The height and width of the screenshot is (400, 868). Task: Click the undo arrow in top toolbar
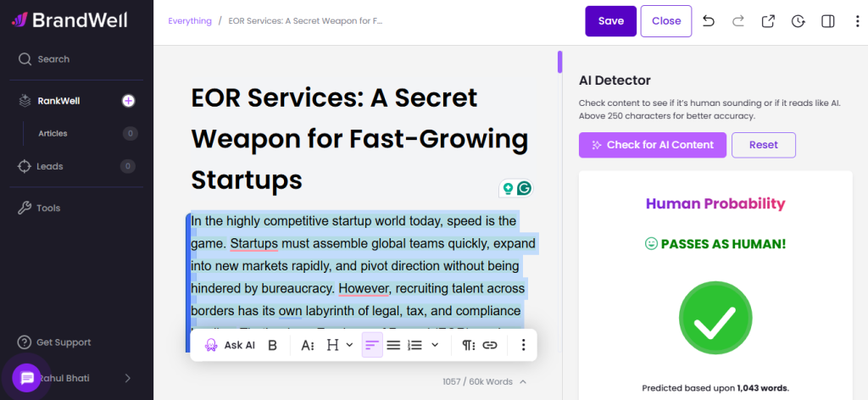coord(709,21)
